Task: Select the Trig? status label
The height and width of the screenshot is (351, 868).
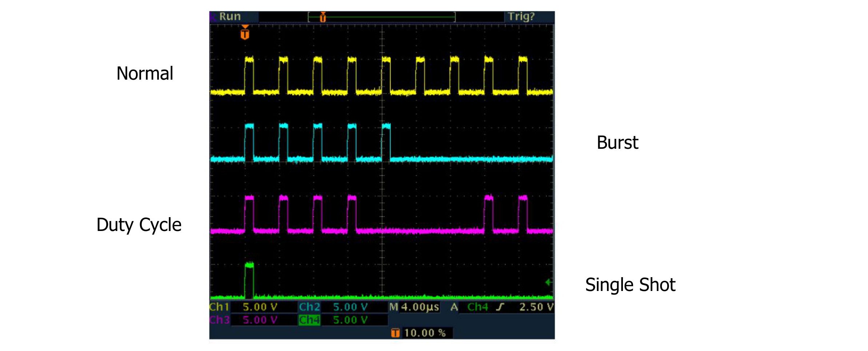Action: [521, 16]
